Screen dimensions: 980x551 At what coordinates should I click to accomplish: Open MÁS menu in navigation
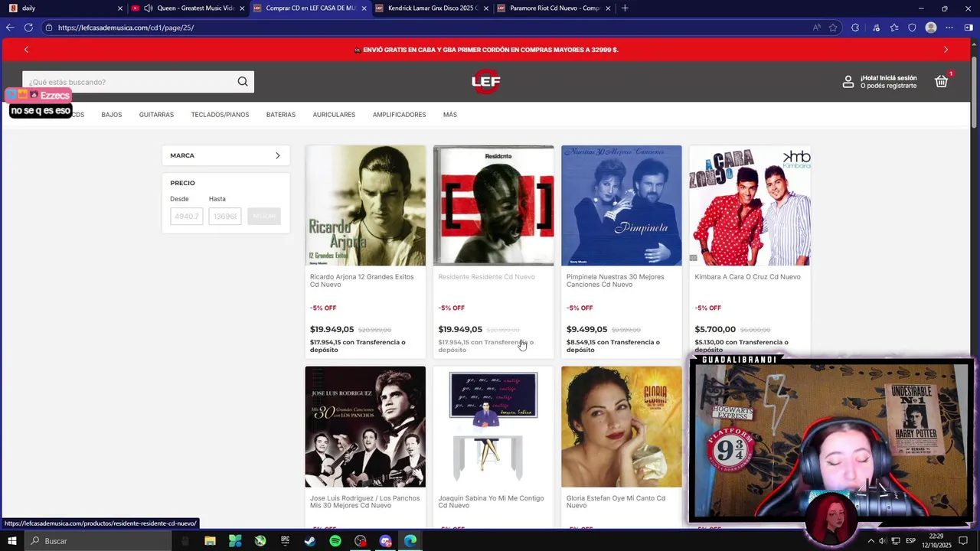[450, 115]
